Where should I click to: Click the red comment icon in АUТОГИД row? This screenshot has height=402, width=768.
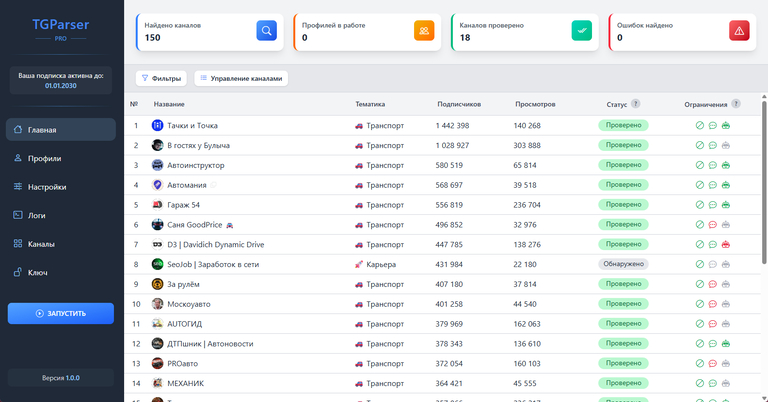(x=713, y=324)
